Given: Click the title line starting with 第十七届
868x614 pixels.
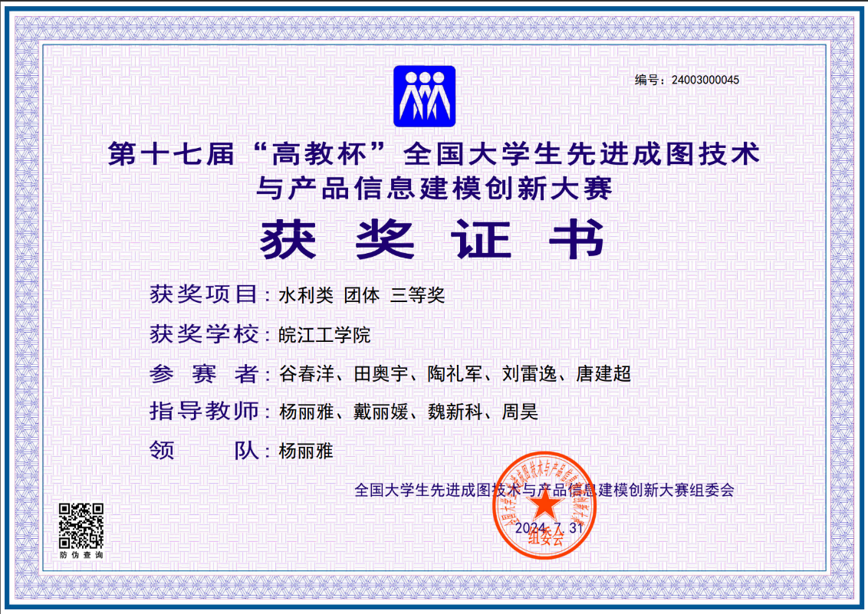Looking at the screenshot, I should [x=433, y=154].
